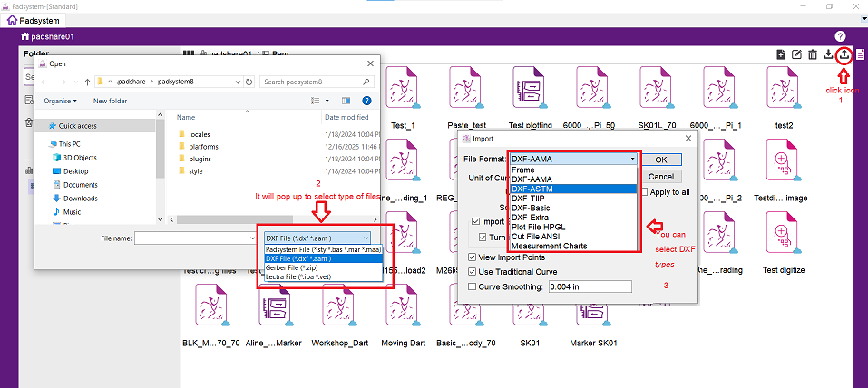Sort by the Date modified column header
Image resolution: width=868 pixels, height=388 pixels.
346,117
